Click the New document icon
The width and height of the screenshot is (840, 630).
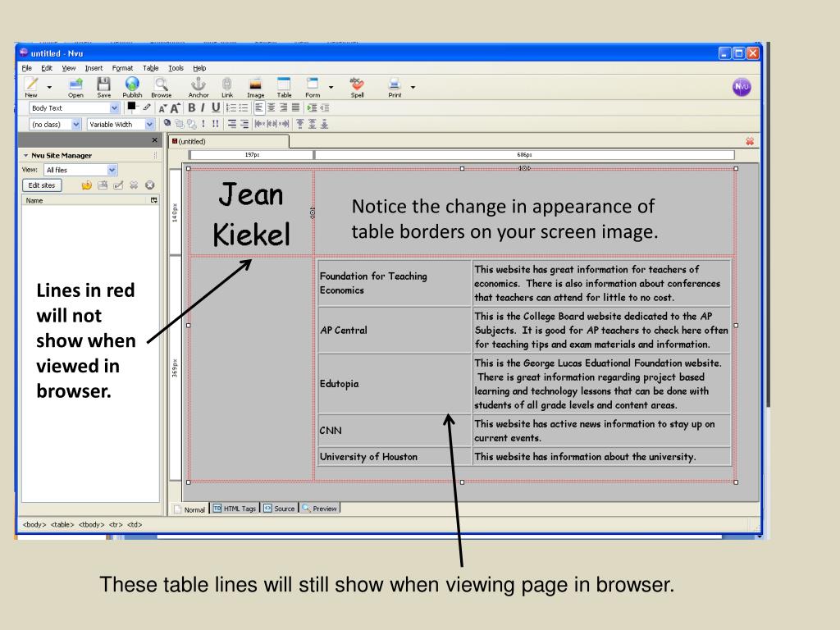tap(32, 86)
